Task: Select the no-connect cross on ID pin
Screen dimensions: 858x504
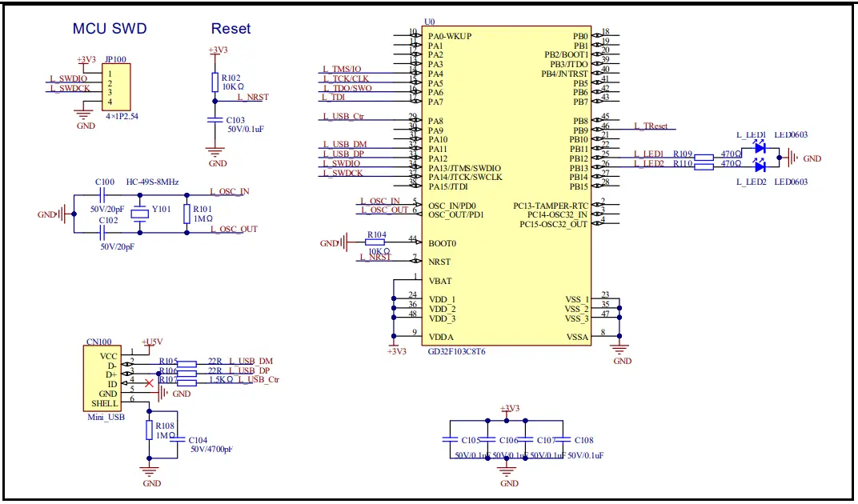Action: coord(147,383)
